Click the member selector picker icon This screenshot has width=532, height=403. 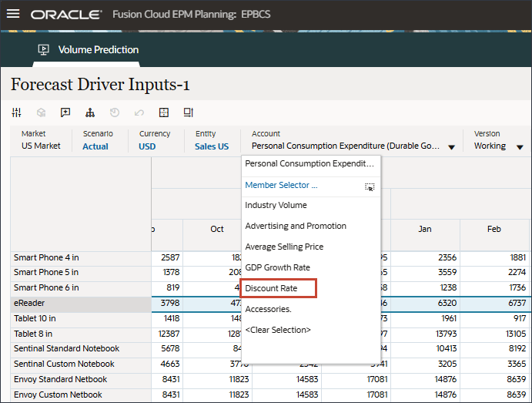point(370,186)
